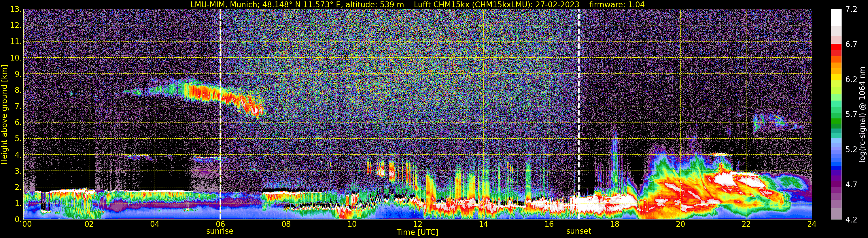Click height axis tick label '3.'
Viewport: 868px width, 238px height.
click(18, 171)
